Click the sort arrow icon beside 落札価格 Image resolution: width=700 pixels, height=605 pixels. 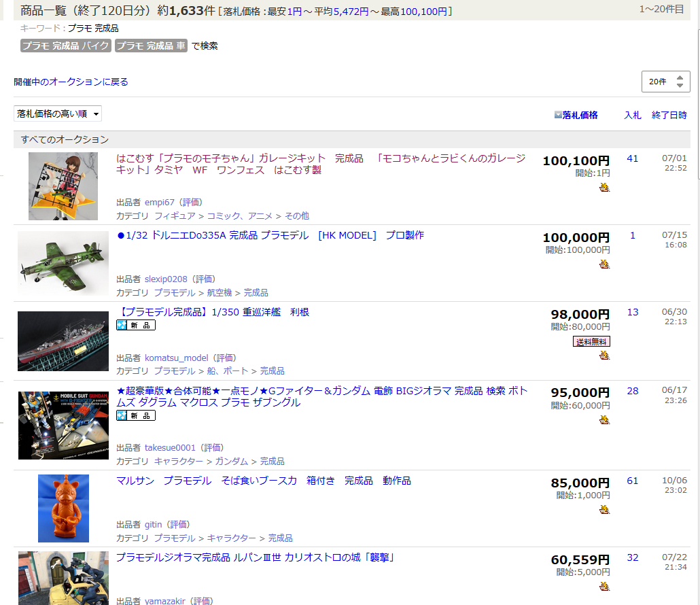tap(558, 115)
